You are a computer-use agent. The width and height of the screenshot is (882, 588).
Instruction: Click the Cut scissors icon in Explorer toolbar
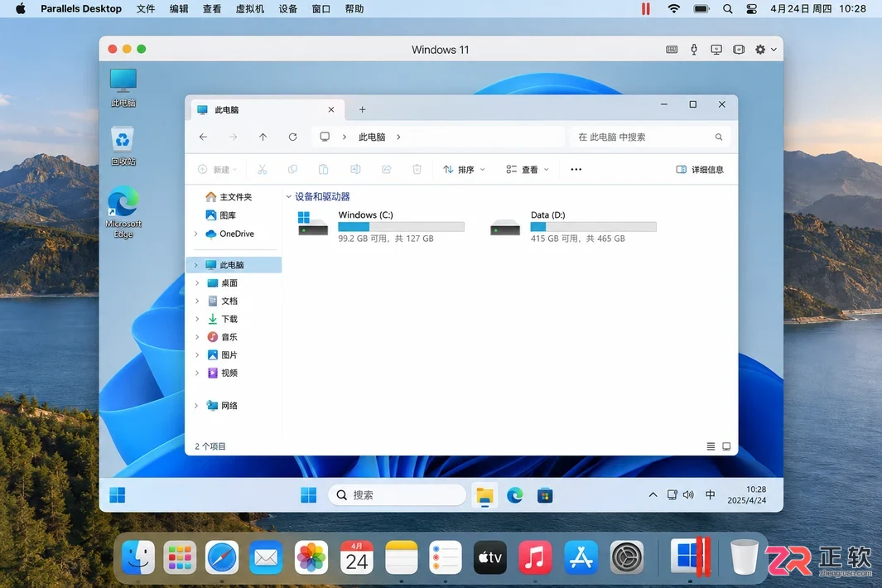(x=263, y=170)
